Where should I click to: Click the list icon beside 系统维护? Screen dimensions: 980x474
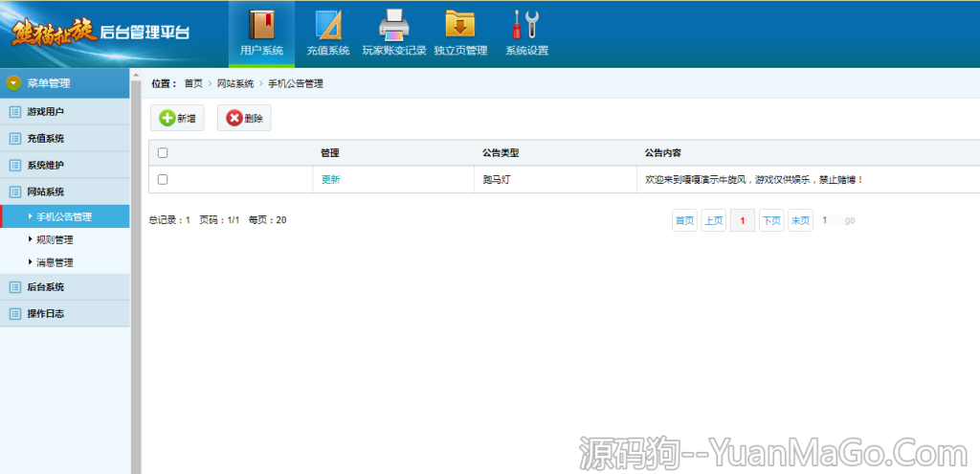15,165
